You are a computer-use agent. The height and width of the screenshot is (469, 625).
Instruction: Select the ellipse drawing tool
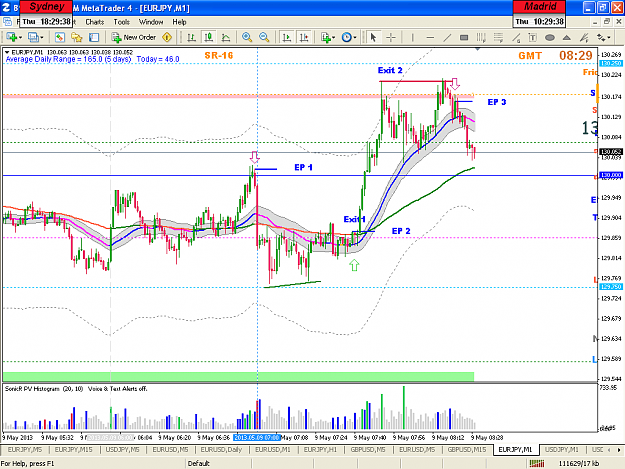[x=550, y=37]
